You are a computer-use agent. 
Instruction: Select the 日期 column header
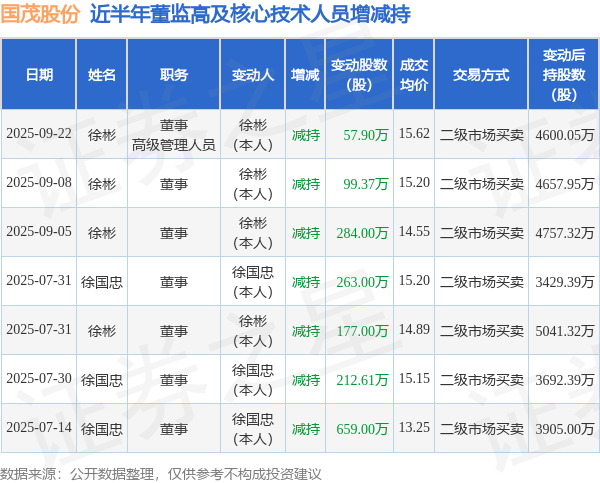39,75
